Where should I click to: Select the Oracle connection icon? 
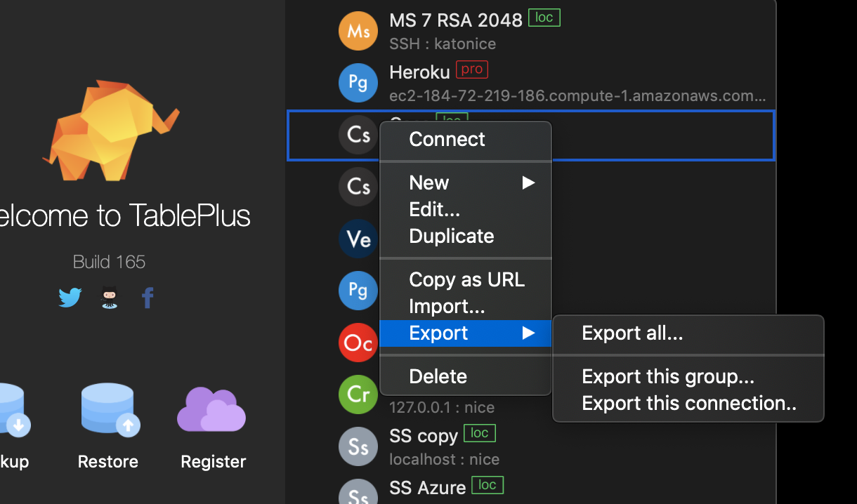358,343
